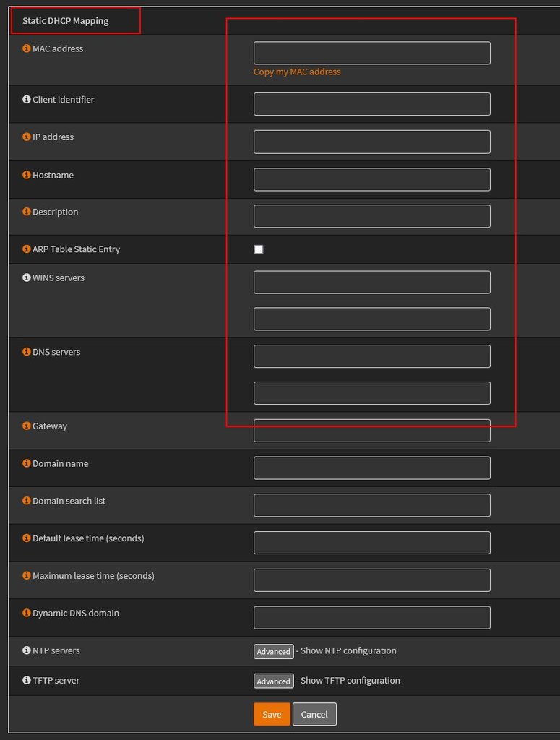The width and height of the screenshot is (560, 740).
Task: Click into the IP address field
Action: (371, 142)
